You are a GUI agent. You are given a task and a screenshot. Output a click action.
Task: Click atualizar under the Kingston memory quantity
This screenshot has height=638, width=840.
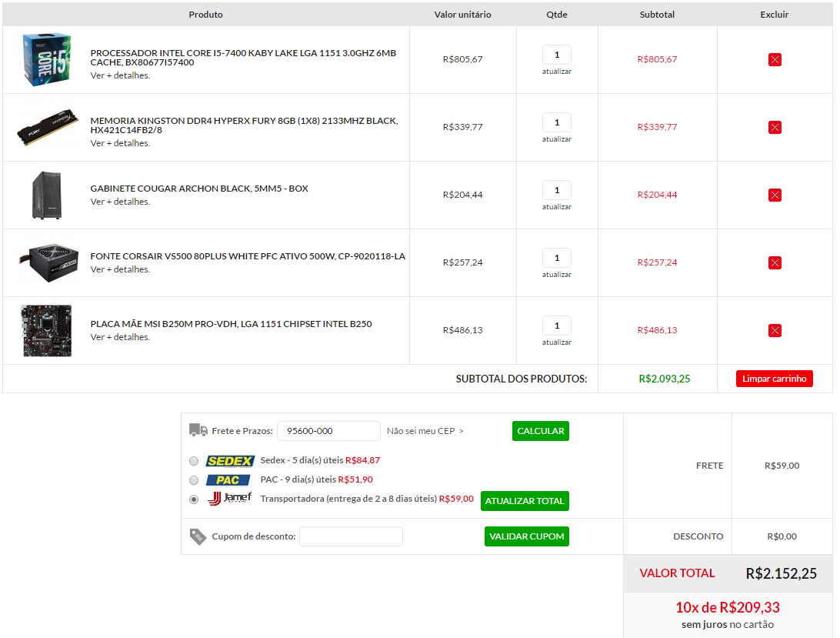(557, 139)
